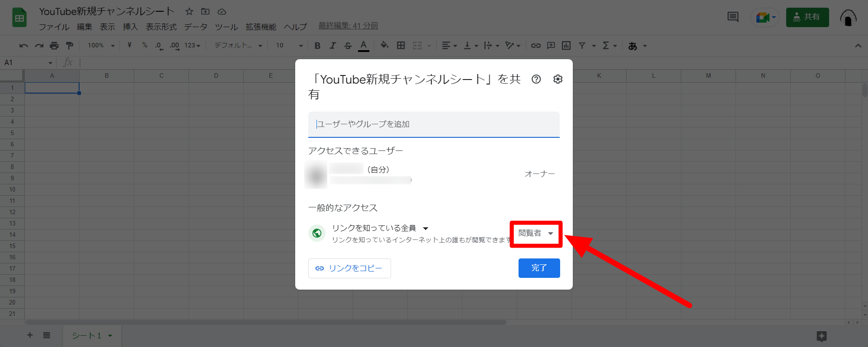The height and width of the screenshot is (347, 868).
Task: Click the Explore icon at bottom right
Action: tap(822, 336)
